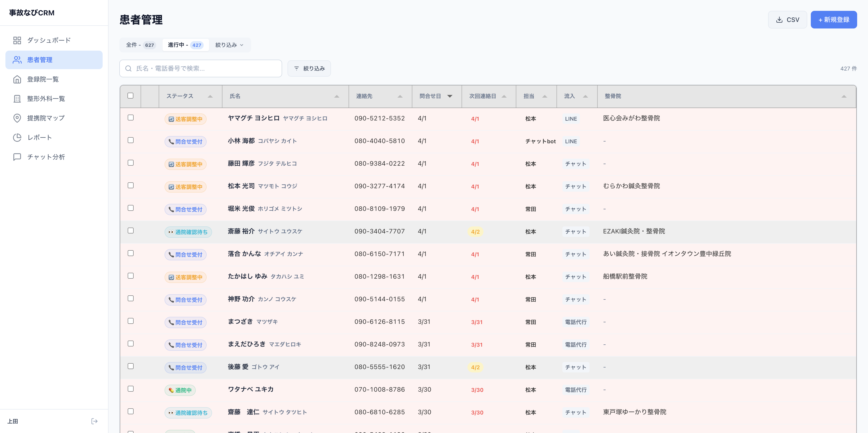Click the 送客調整中 status badge on 藤田 輝彦
The height and width of the screenshot is (433, 868).
(x=185, y=164)
